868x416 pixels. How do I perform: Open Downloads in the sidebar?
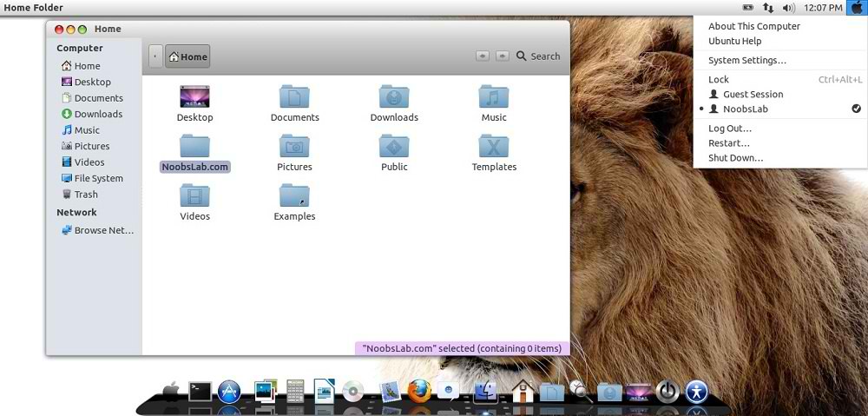click(91, 114)
